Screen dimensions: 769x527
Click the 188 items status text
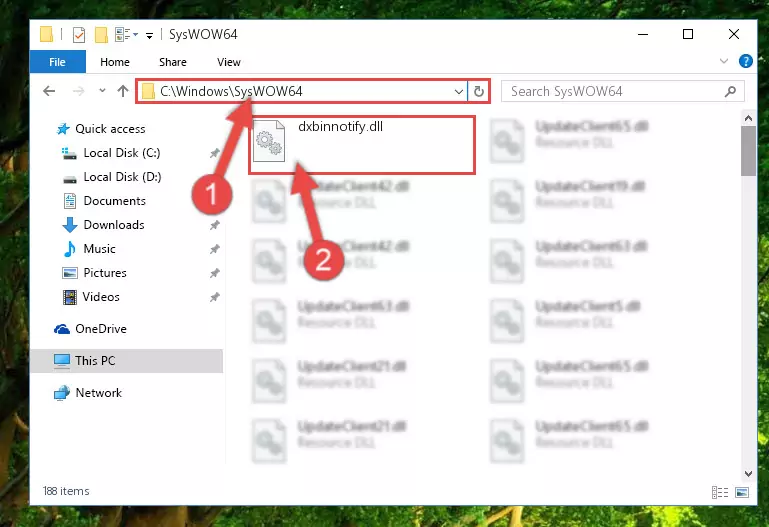point(66,491)
